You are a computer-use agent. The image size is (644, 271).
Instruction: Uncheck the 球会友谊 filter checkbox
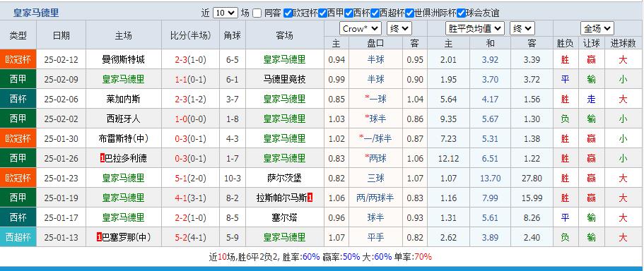(461, 13)
